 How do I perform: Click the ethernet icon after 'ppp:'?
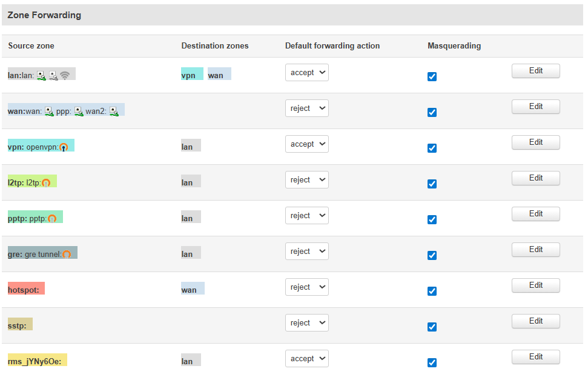coord(79,112)
